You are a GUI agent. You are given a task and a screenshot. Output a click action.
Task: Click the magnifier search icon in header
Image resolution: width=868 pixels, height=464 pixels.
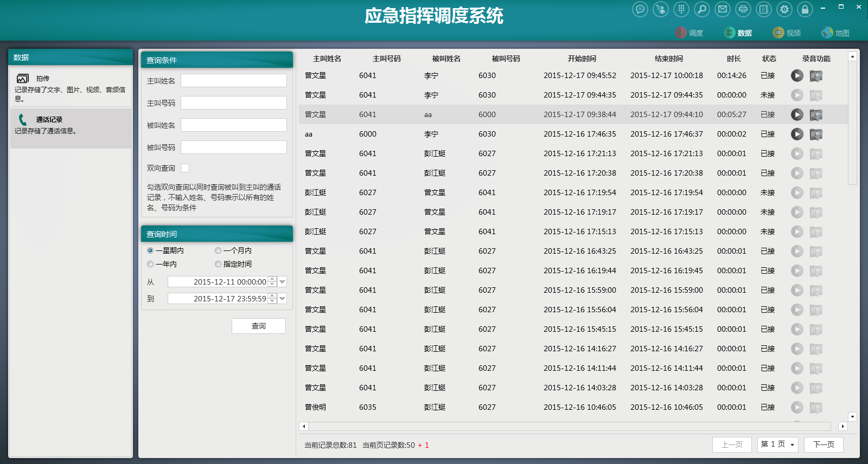pos(702,9)
